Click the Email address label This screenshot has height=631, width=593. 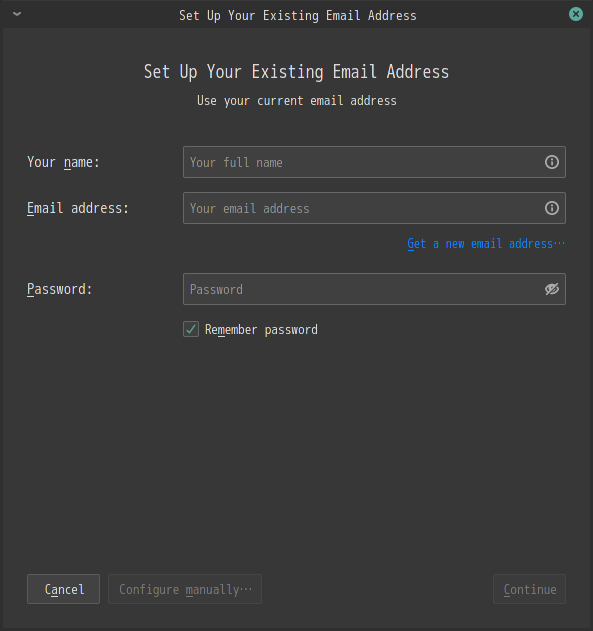pyautogui.click(x=78, y=208)
